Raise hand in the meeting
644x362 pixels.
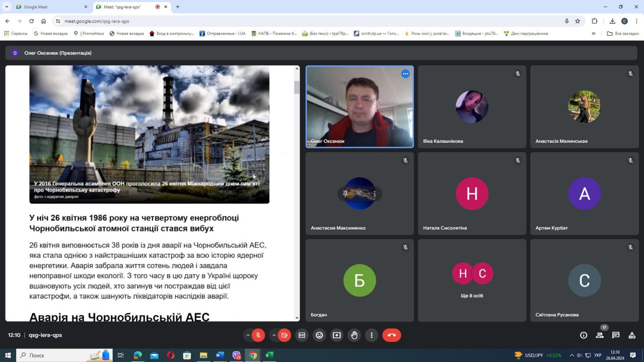(354, 335)
